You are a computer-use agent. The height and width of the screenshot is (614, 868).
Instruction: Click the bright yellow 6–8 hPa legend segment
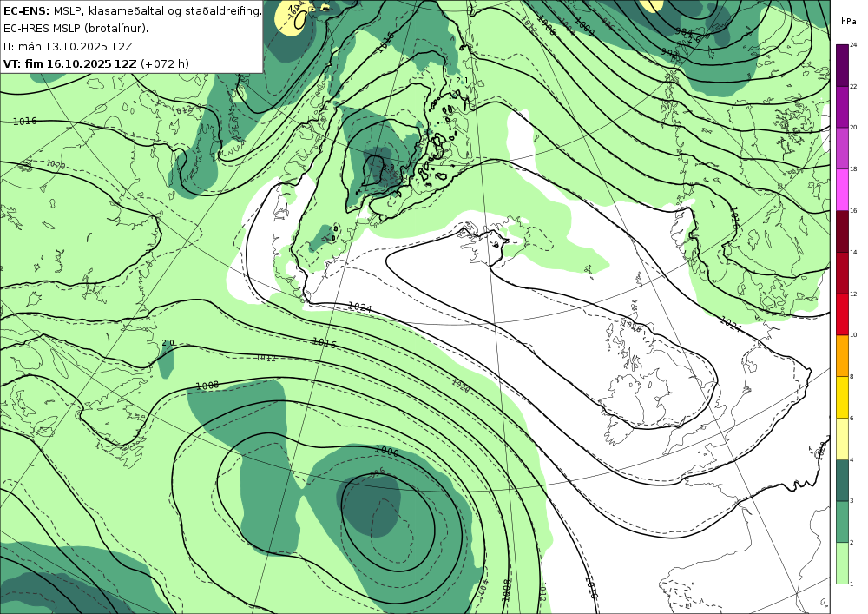842,397
